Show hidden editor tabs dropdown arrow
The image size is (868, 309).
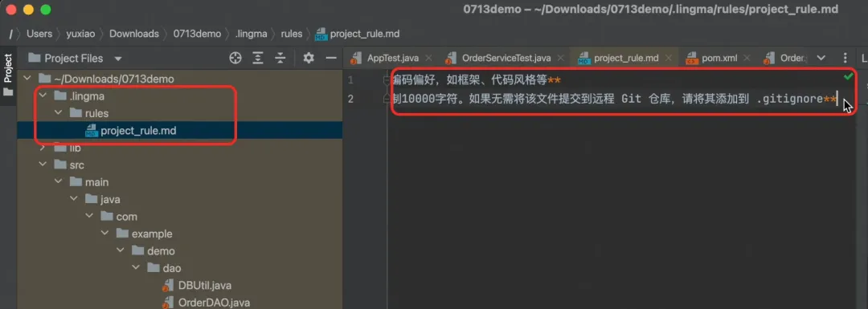(x=821, y=58)
